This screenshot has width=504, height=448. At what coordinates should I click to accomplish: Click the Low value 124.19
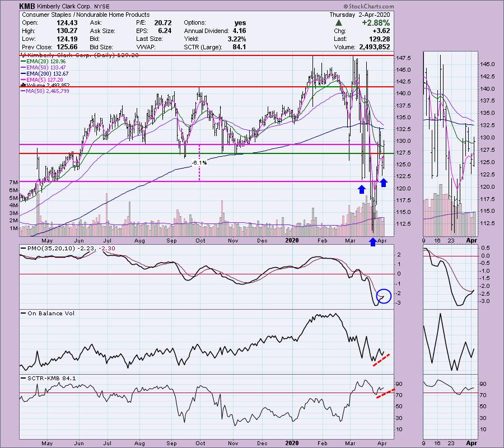[x=67, y=39]
